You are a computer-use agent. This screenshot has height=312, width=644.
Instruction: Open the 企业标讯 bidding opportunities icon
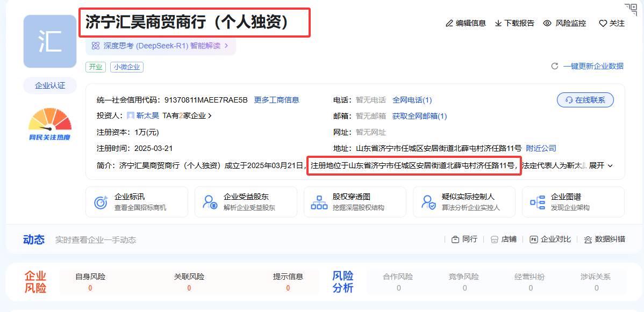(x=100, y=201)
